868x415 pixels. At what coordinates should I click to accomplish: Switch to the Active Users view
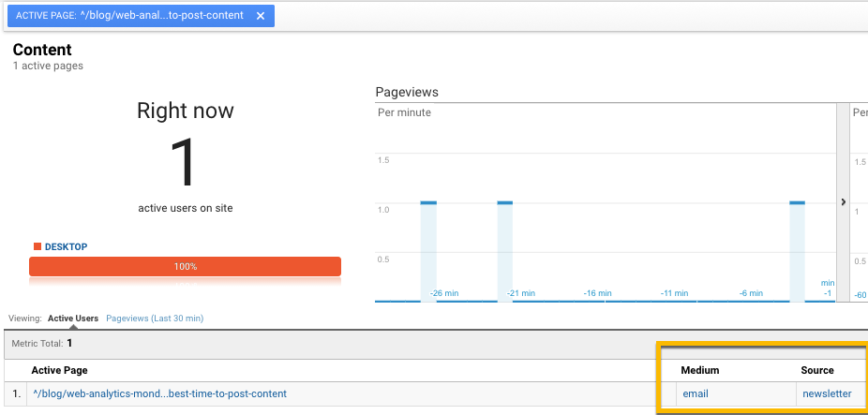[x=73, y=319]
